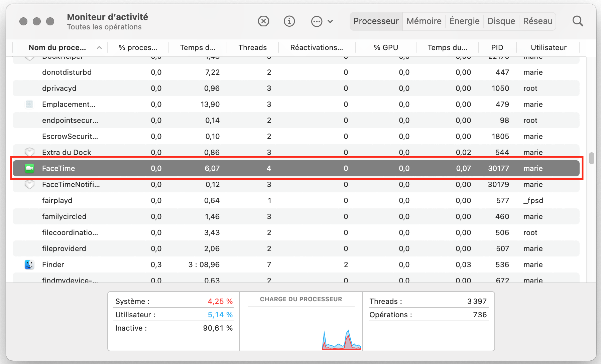The height and width of the screenshot is (364, 601).
Task: Sort by the % processeur column
Action: pyautogui.click(x=138, y=47)
